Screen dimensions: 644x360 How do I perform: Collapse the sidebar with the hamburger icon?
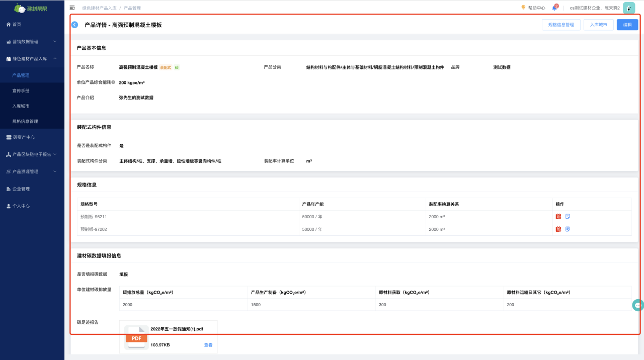coord(72,8)
